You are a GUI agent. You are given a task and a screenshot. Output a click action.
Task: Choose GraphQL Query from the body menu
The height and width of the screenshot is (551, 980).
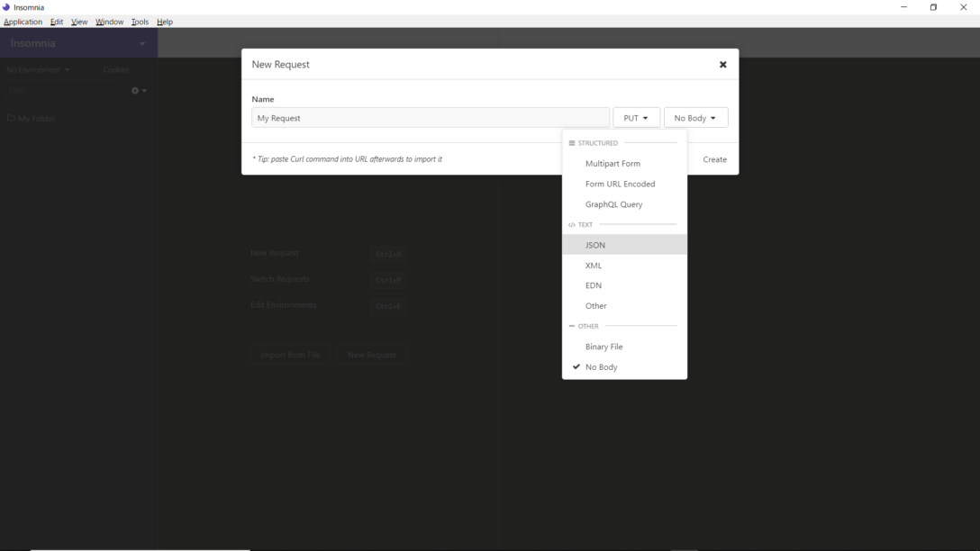(x=613, y=204)
